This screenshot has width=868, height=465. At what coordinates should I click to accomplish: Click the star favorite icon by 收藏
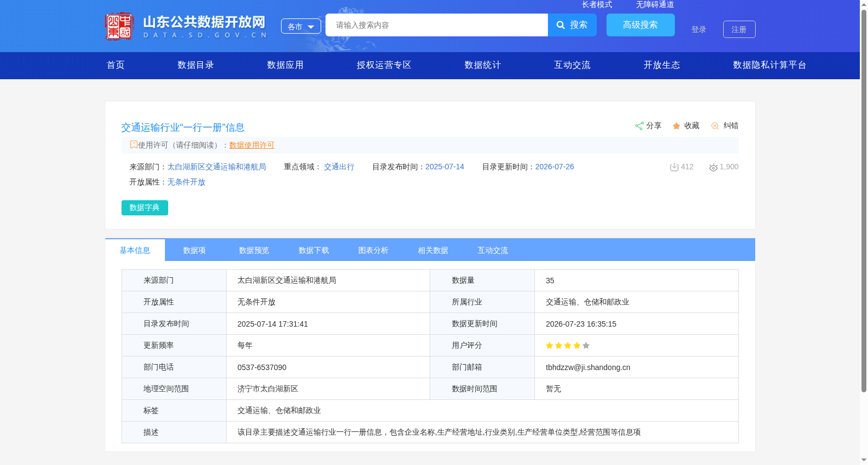[676, 126]
